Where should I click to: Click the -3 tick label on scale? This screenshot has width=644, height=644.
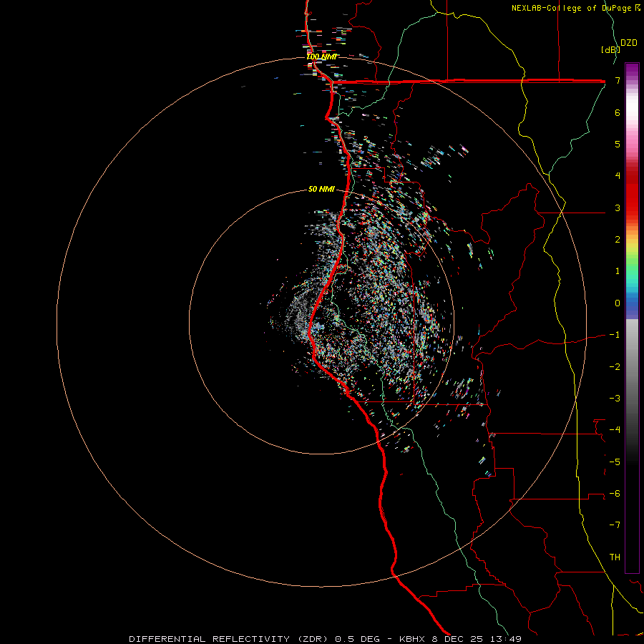pos(615,398)
